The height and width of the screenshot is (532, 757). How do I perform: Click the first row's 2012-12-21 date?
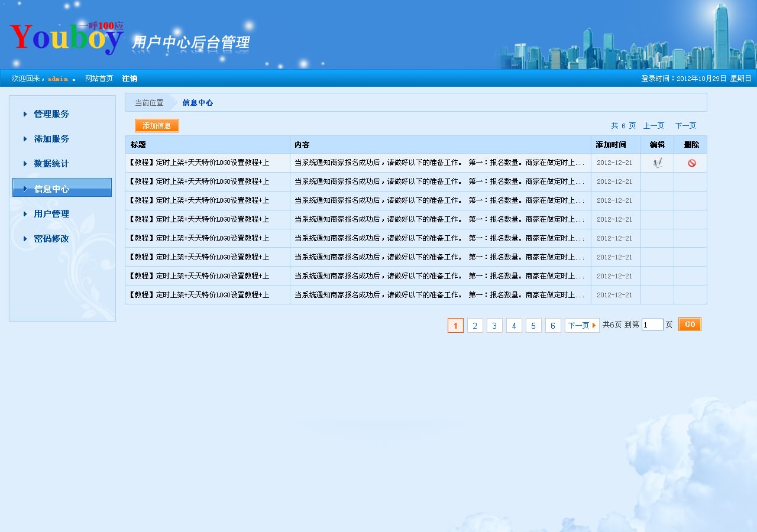coord(614,163)
